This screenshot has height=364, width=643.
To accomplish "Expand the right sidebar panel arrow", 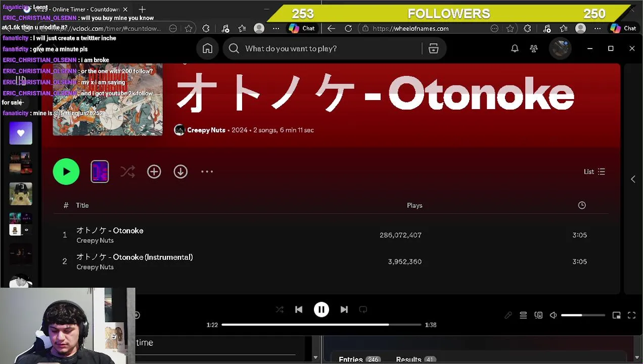I will (x=633, y=179).
